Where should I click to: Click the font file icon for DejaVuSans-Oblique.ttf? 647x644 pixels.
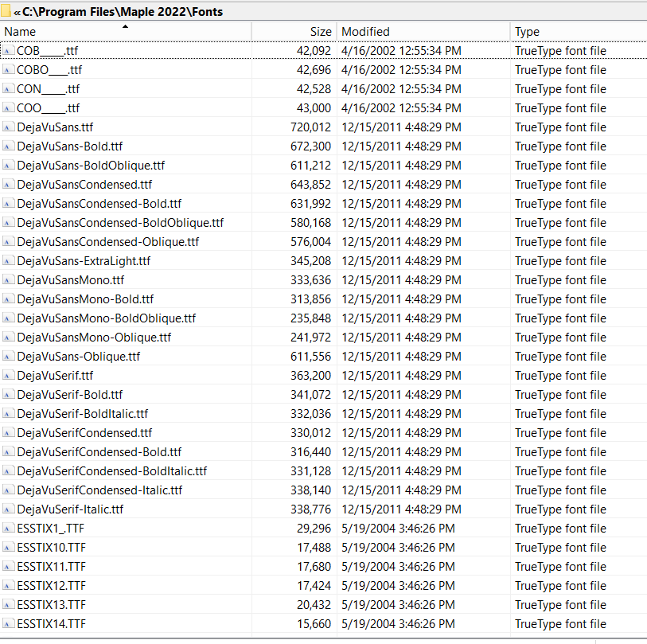tap(8, 357)
